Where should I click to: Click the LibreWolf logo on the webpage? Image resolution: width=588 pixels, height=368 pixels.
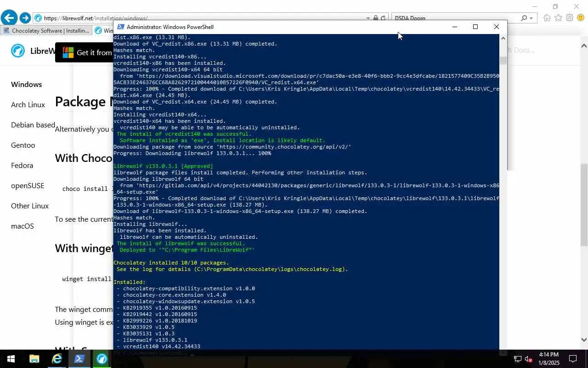pos(18,51)
